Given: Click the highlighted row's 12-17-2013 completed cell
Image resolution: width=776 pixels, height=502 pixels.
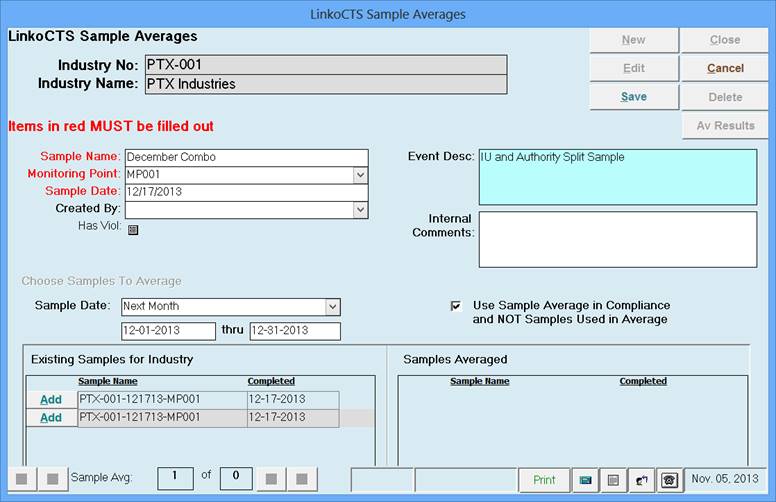Looking at the screenshot, I should (293, 418).
